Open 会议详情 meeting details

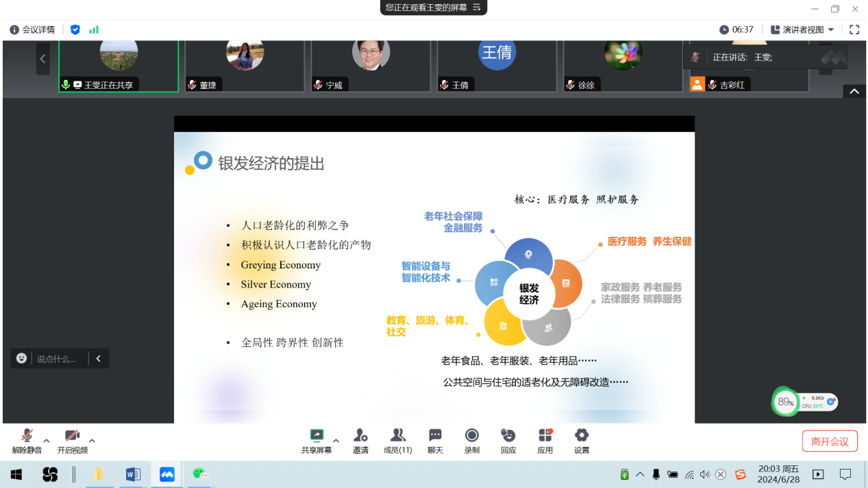(x=32, y=29)
